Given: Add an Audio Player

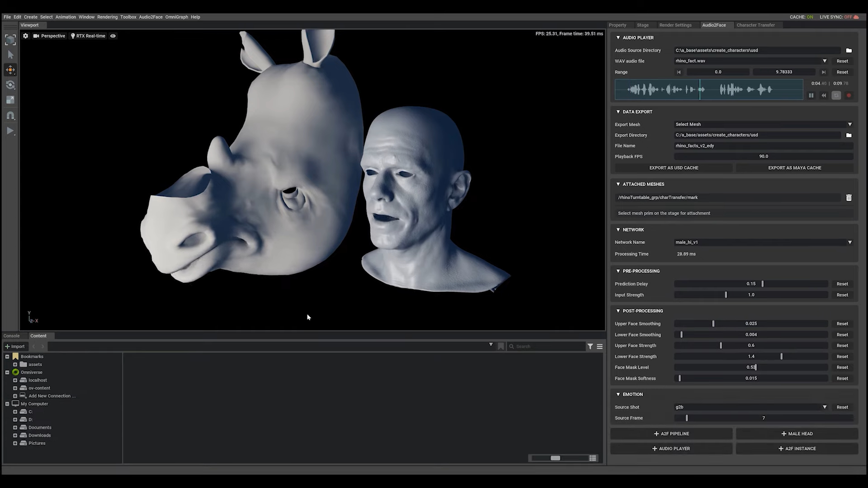Looking at the screenshot, I should (671, 449).
